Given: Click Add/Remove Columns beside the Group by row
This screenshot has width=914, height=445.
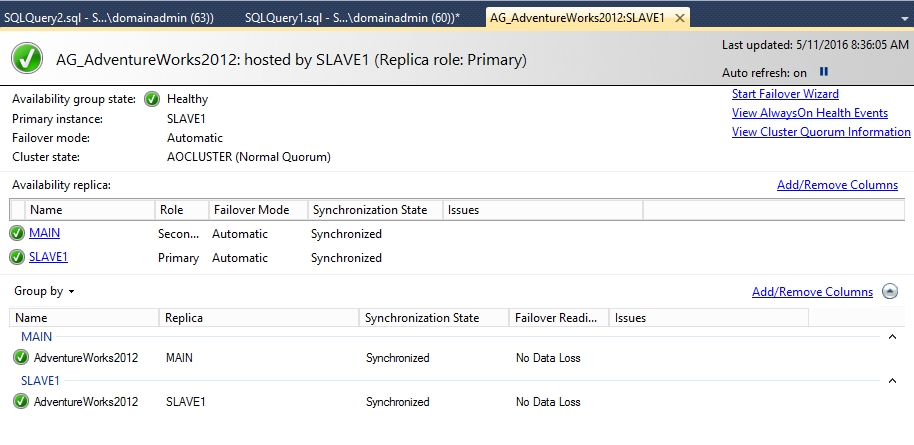Looking at the screenshot, I should tap(812, 292).
